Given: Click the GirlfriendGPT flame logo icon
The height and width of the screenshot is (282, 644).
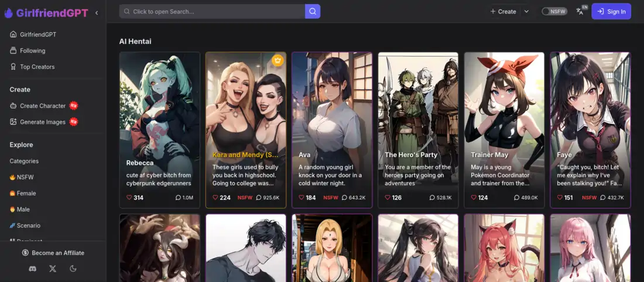Looking at the screenshot, I should (9, 13).
